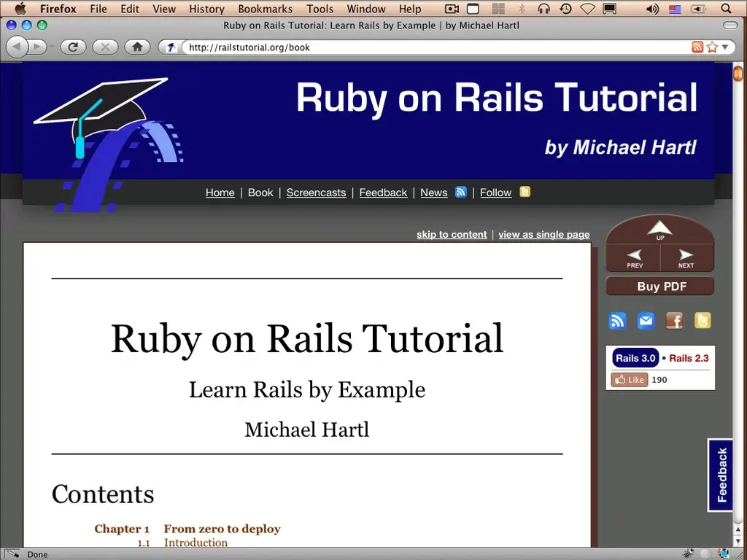Click the 'Done' status bar text
Viewport: 747px width, 560px height.
pos(37,554)
